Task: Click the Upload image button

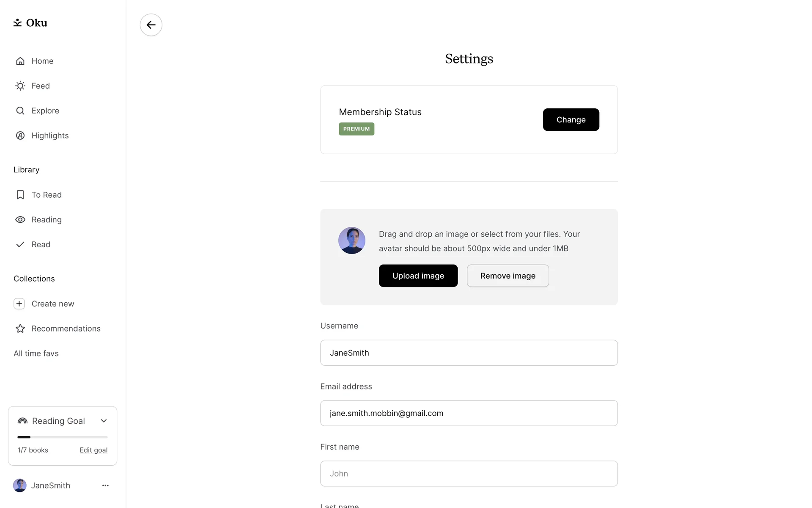Action: (x=418, y=276)
